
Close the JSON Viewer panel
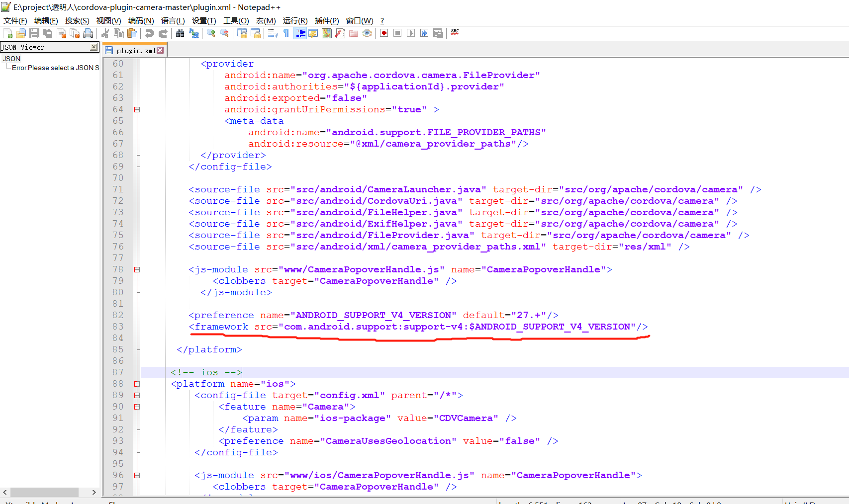94,47
